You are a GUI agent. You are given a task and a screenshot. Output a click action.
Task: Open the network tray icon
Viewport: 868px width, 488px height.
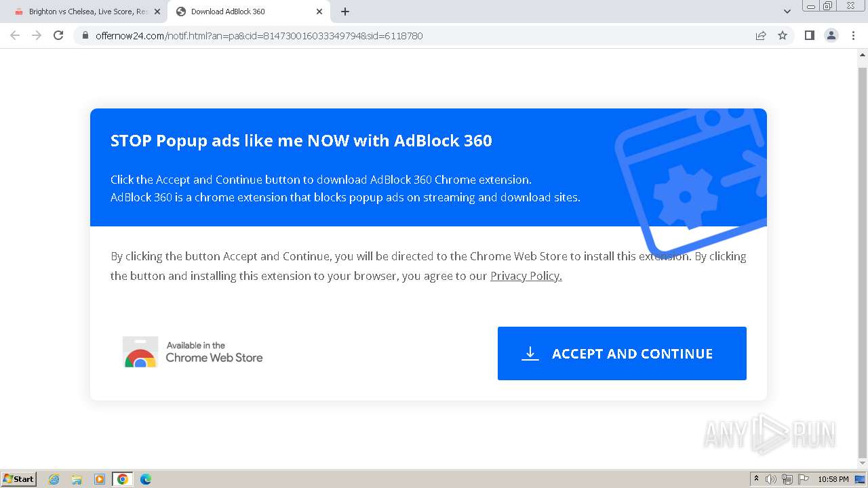tap(787, 479)
